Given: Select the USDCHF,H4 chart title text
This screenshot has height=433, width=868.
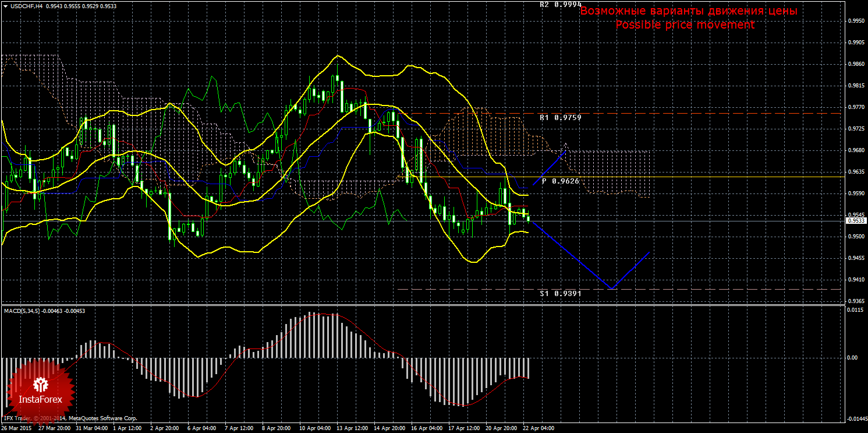Looking at the screenshot, I should coord(27,5).
